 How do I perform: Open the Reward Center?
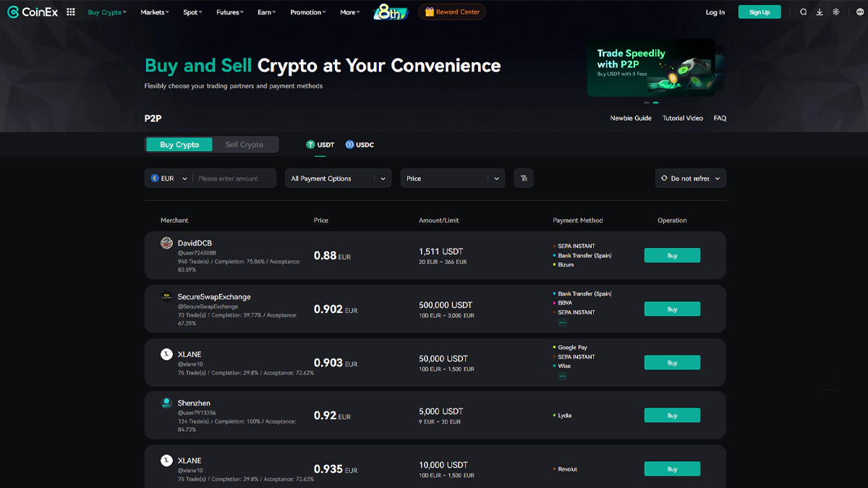(x=451, y=12)
